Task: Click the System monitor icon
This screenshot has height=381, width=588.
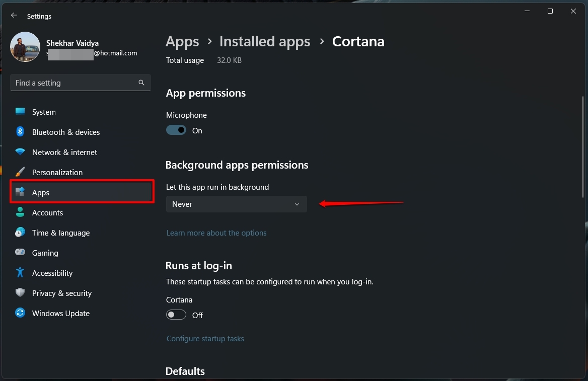Action: pyautogui.click(x=20, y=112)
